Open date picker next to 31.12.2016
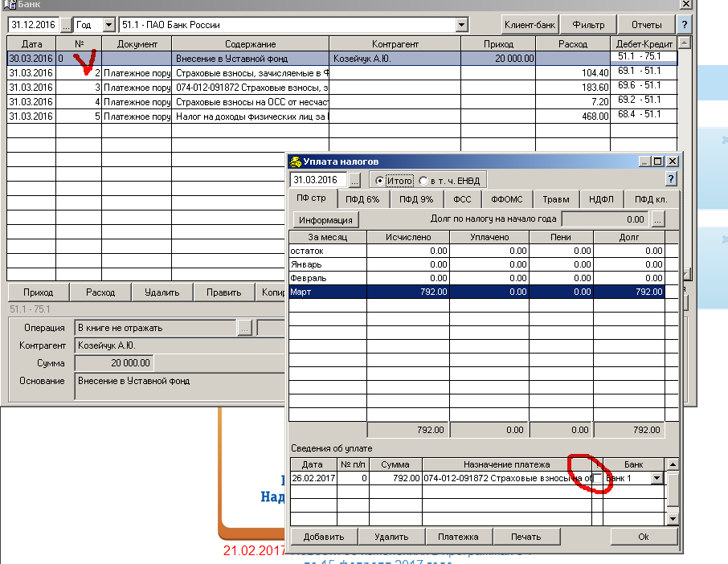The width and height of the screenshot is (728, 564). coord(66,25)
